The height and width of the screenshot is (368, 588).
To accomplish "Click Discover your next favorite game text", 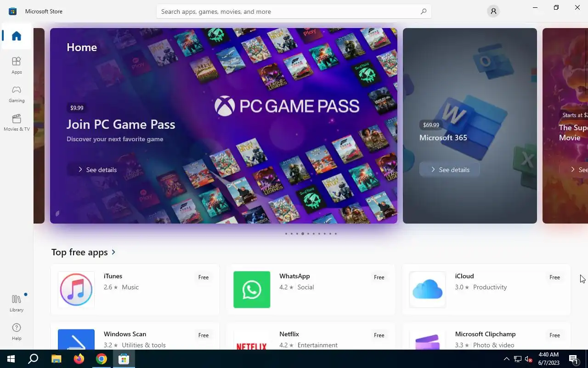I will 115,139.
